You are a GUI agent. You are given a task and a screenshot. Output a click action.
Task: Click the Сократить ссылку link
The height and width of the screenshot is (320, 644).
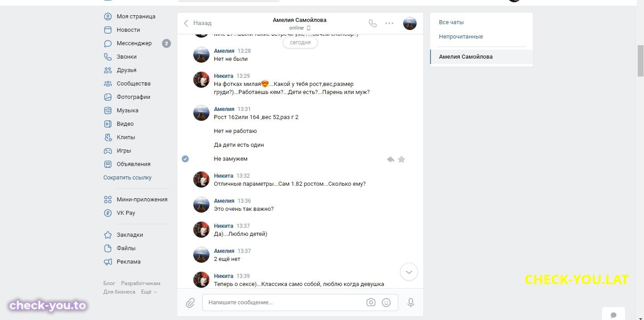click(128, 178)
